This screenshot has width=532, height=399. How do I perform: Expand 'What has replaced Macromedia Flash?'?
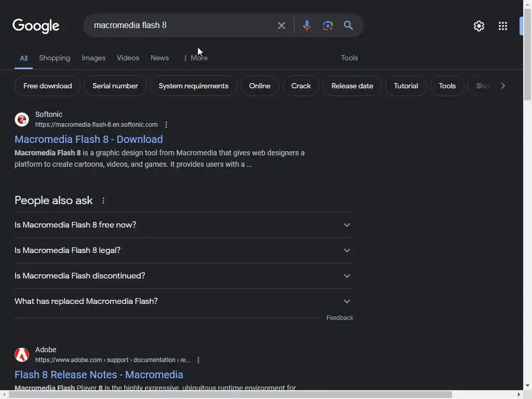click(183, 301)
